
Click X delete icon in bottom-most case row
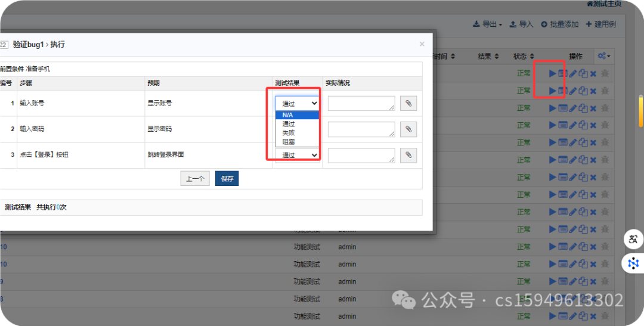click(x=593, y=316)
